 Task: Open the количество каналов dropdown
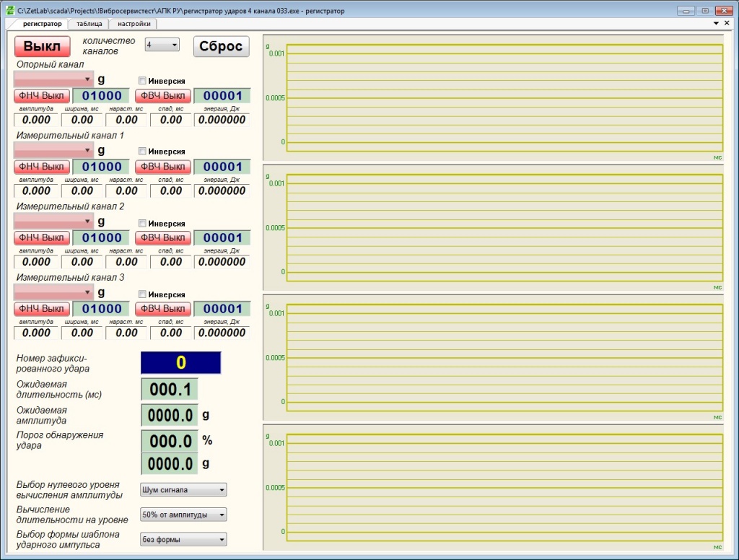[x=162, y=45]
